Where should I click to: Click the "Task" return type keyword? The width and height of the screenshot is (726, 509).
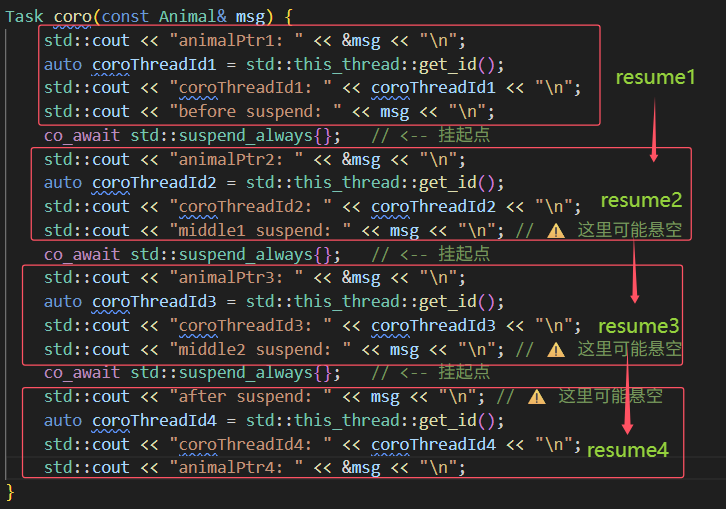tap(24, 17)
